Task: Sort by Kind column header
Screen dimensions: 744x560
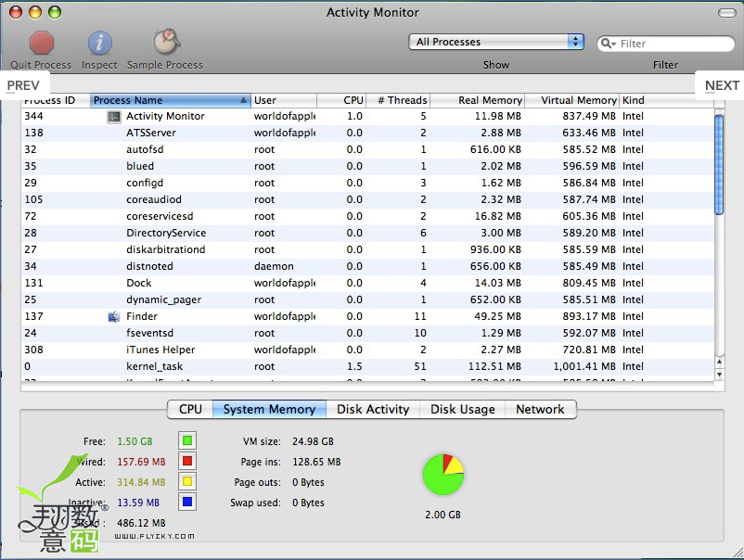Action: [x=667, y=100]
